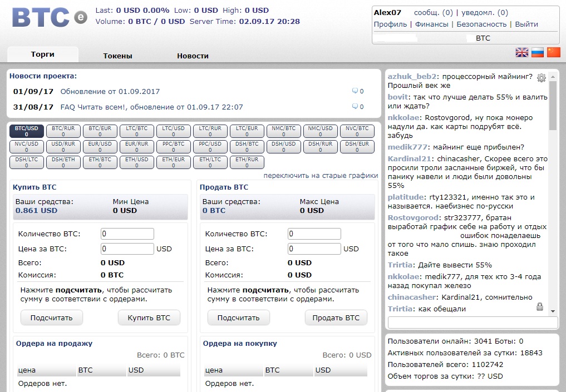
Task: Switch to the DSH/ETH pair
Action: pos(63,162)
